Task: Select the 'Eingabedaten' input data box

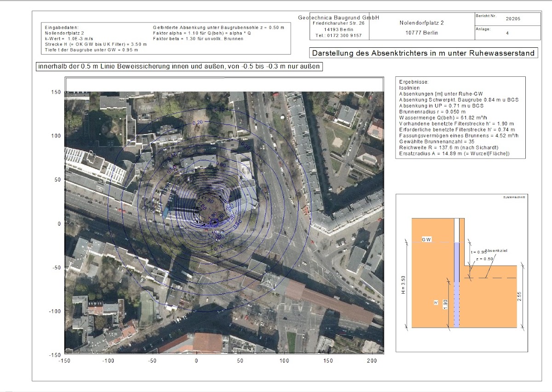Action: tap(166, 39)
